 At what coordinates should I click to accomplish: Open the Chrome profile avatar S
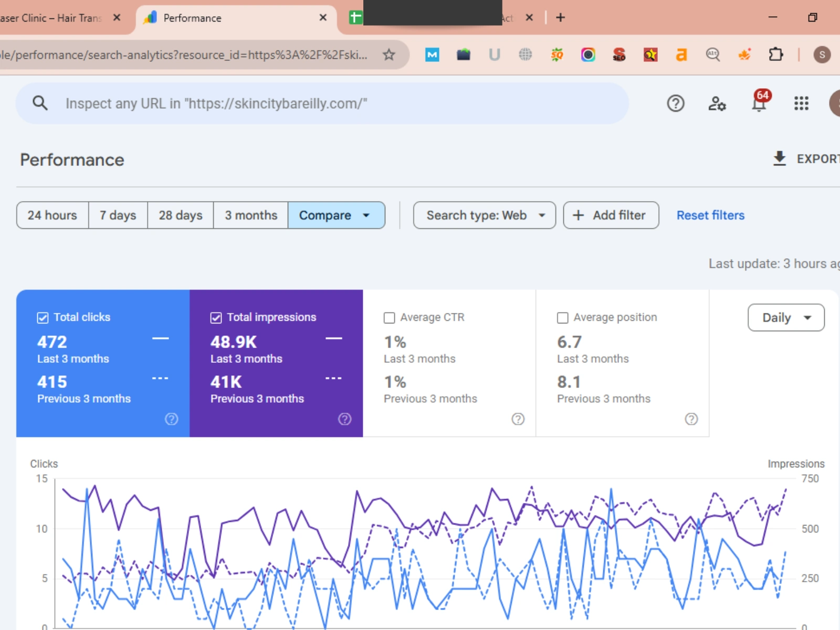tap(822, 55)
